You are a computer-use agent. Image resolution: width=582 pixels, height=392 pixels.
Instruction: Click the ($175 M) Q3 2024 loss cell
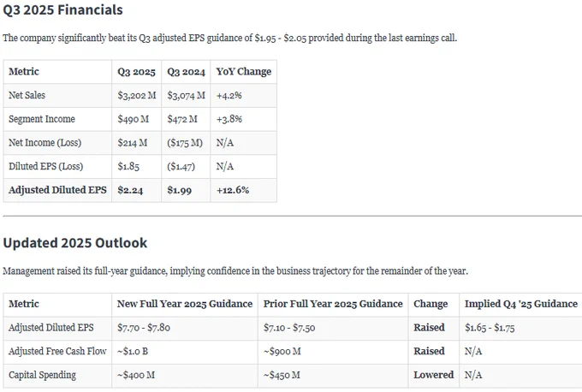pos(185,143)
